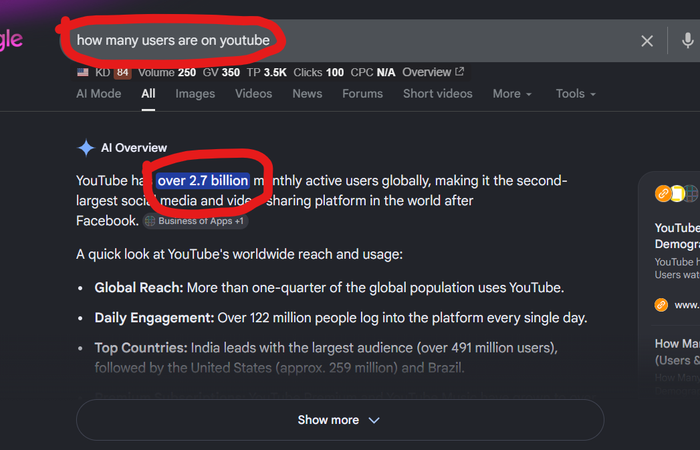Open the US flag country selector
Image resolution: width=700 pixels, height=450 pixels.
[83, 72]
